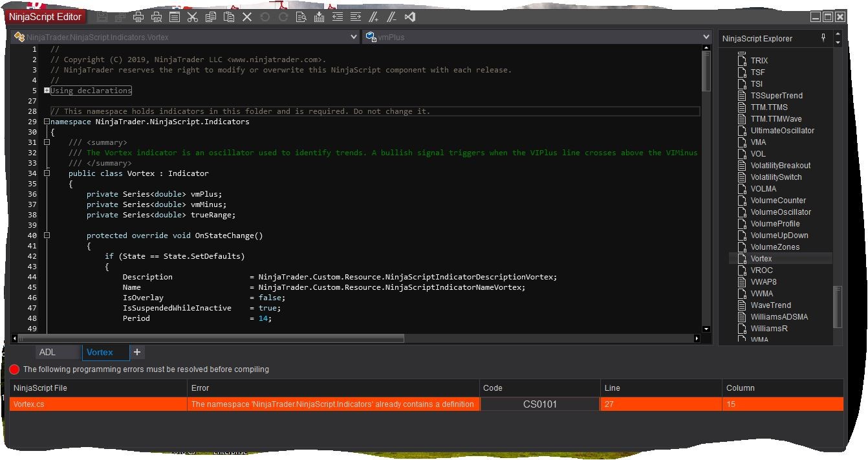Viewport: 868px width, 460px height.
Task: Click the Print icon in the toolbar
Action: coord(138,17)
